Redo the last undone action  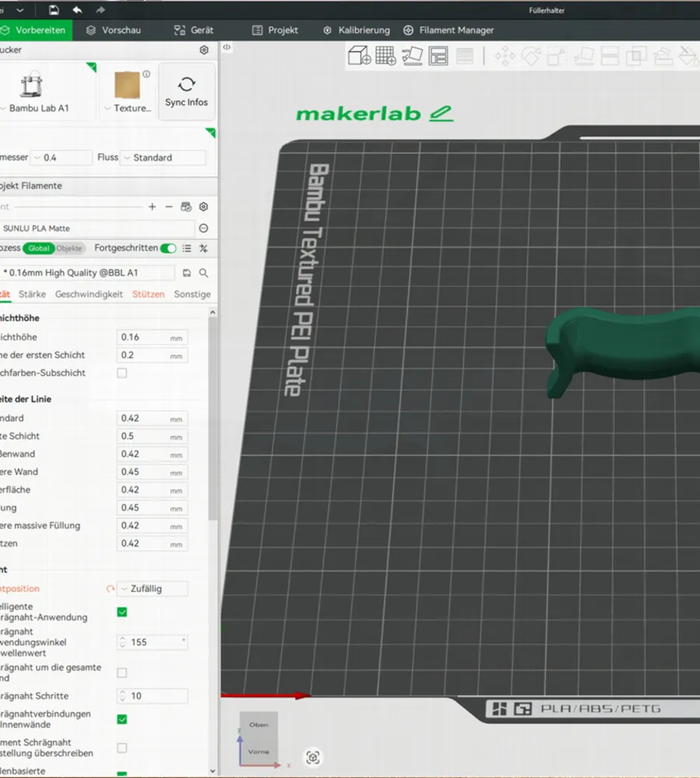[x=100, y=10]
